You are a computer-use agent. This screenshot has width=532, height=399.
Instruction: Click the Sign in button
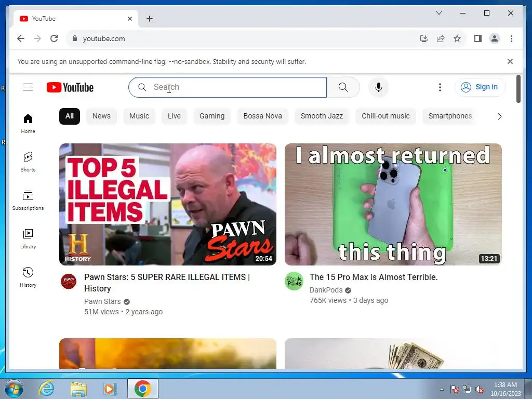(480, 87)
